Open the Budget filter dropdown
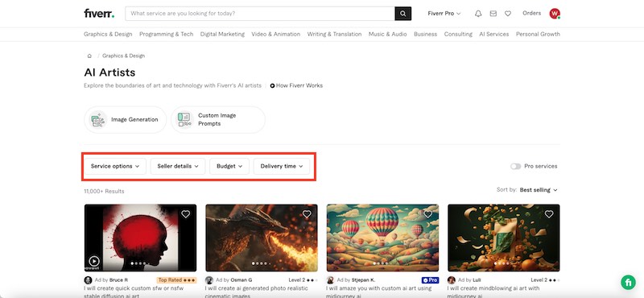The width and height of the screenshot is (644, 298). [229, 166]
